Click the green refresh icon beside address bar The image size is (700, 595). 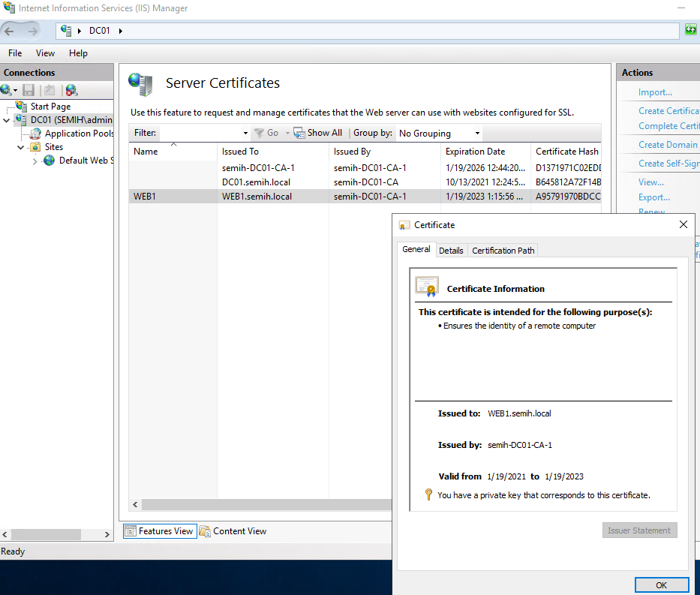[690, 30]
